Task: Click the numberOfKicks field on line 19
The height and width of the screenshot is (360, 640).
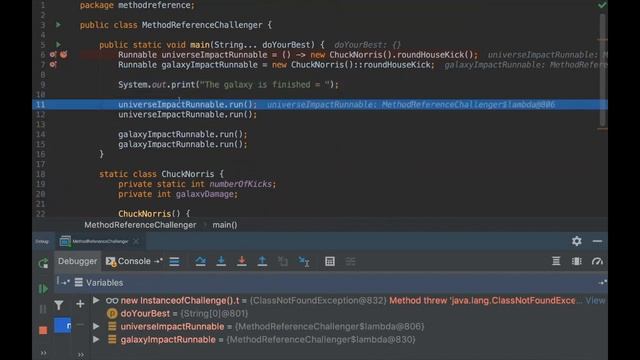Action: coord(240,184)
